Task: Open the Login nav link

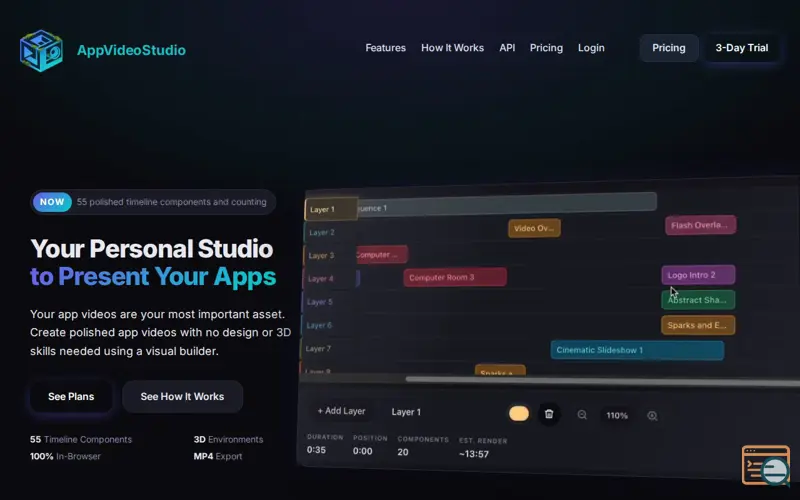Action: 591,48
